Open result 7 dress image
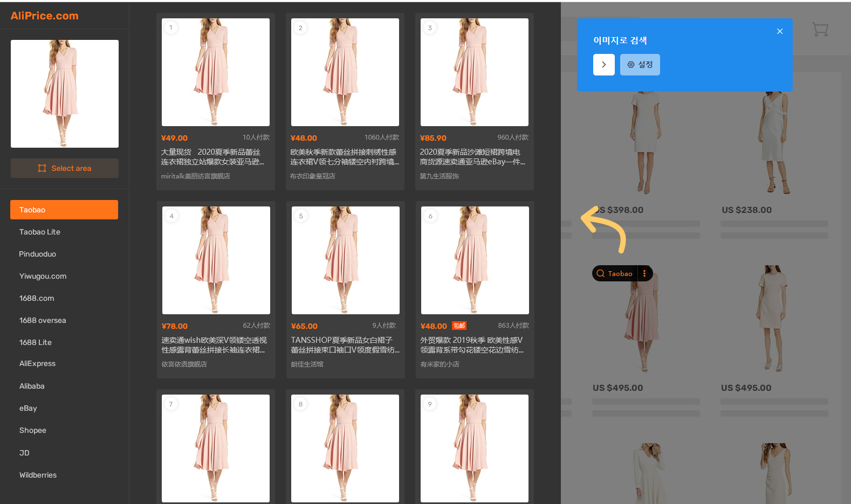 [216, 448]
